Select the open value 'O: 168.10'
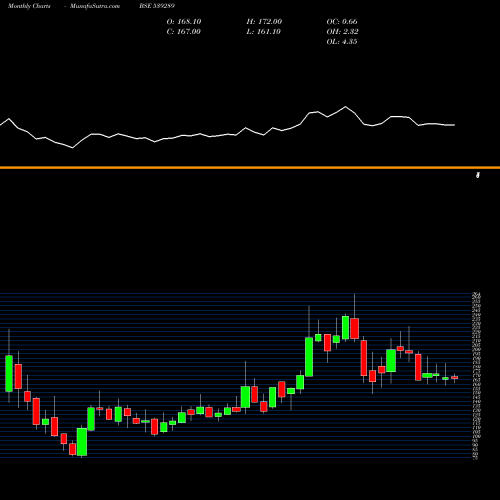This screenshot has width=500, height=500. click(x=184, y=21)
